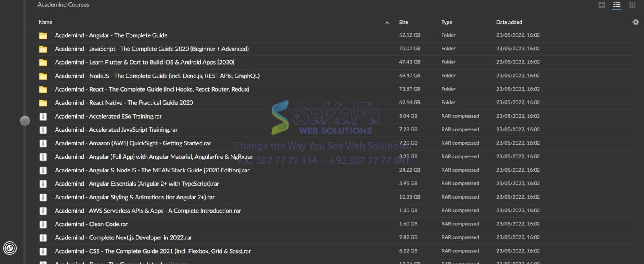Sort by Type column header
644x264 pixels.
point(446,22)
